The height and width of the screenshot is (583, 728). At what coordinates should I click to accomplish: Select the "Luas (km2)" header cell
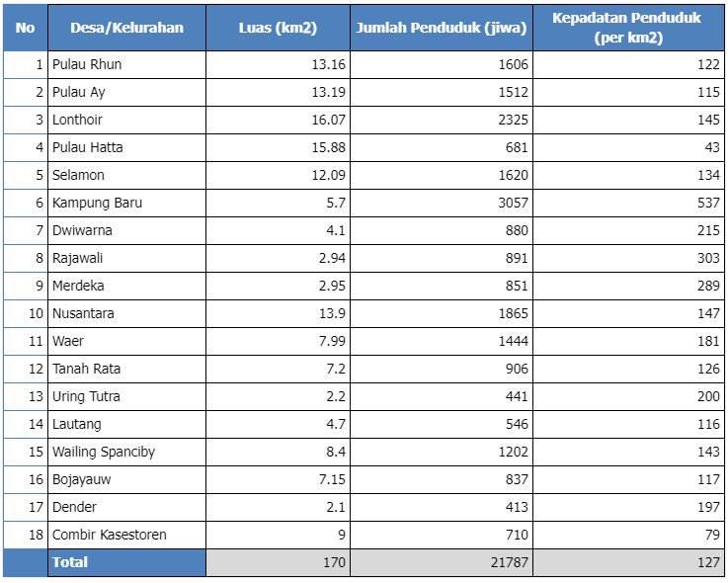(x=278, y=28)
